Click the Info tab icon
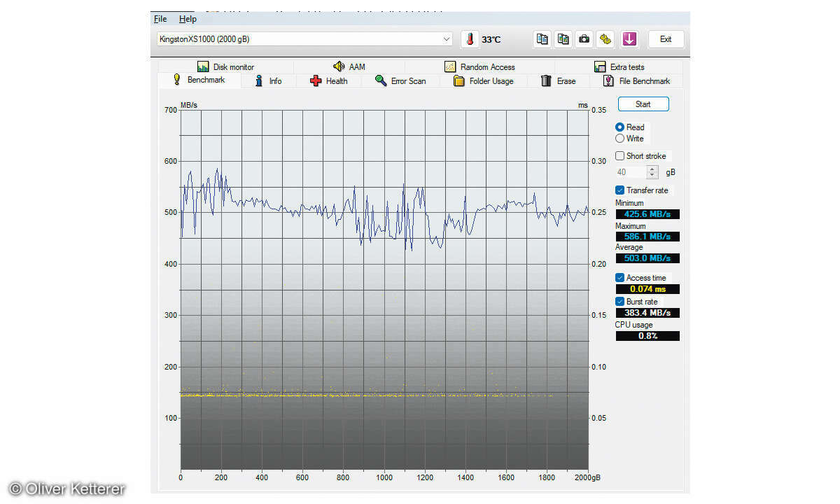This screenshot has width=840, height=504. click(x=258, y=81)
